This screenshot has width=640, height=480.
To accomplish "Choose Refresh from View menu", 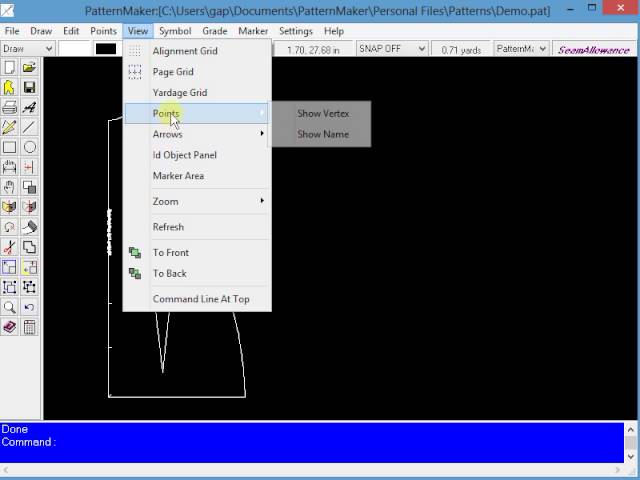I will click(197, 227).
